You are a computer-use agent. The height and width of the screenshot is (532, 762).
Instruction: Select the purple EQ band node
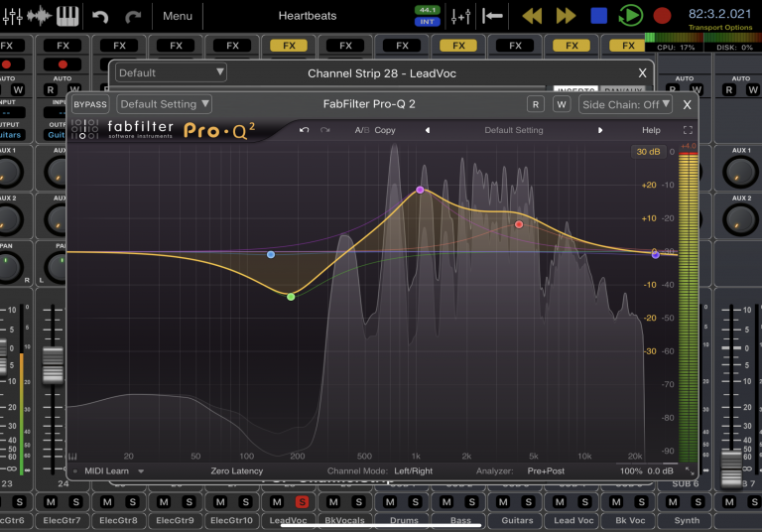420,190
